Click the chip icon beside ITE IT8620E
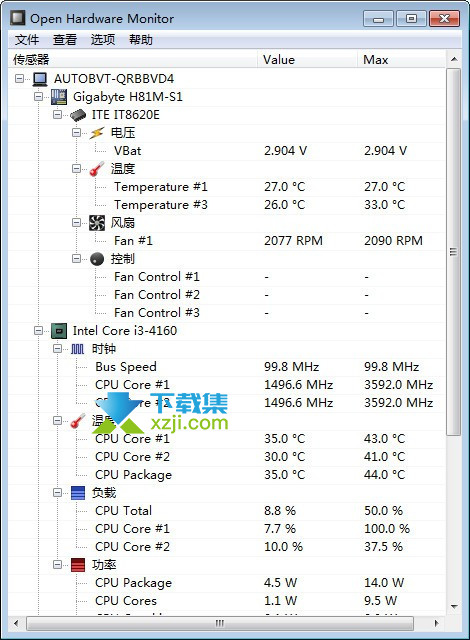Screen dimensions: 470x640 (78, 115)
